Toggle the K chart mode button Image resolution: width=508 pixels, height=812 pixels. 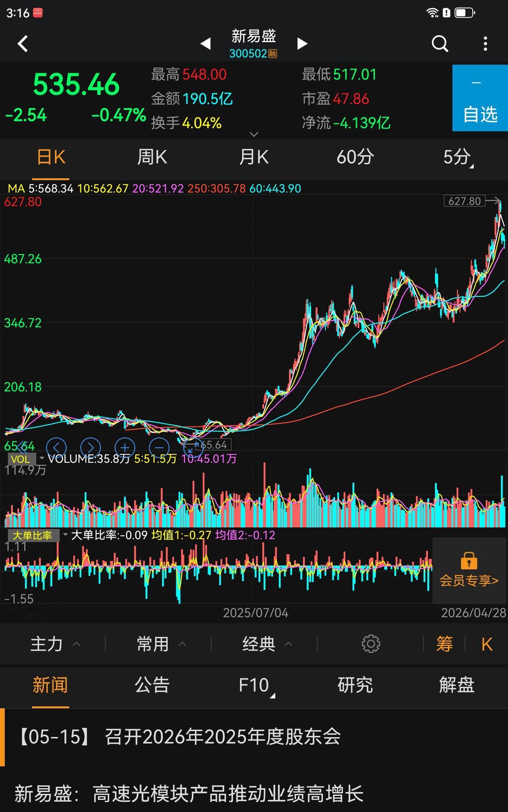click(x=487, y=644)
